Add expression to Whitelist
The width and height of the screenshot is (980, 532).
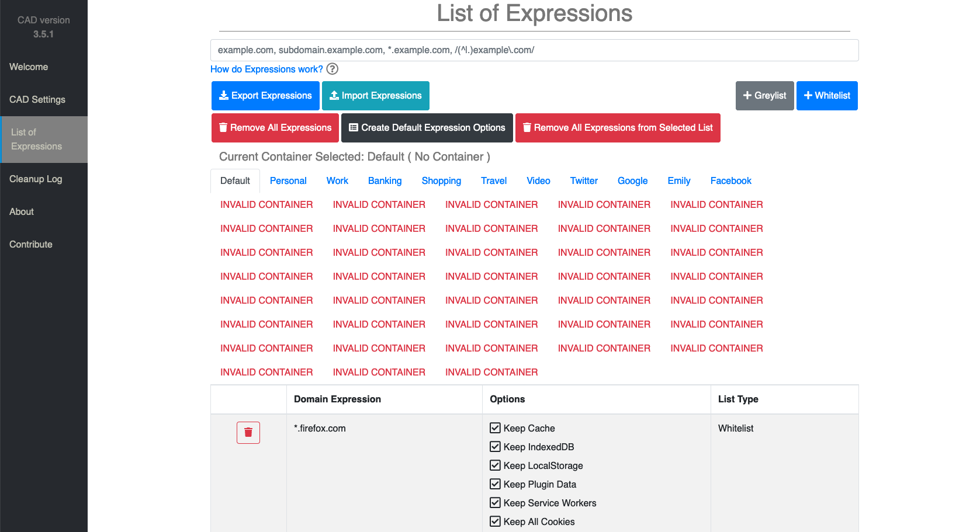pos(827,96)
